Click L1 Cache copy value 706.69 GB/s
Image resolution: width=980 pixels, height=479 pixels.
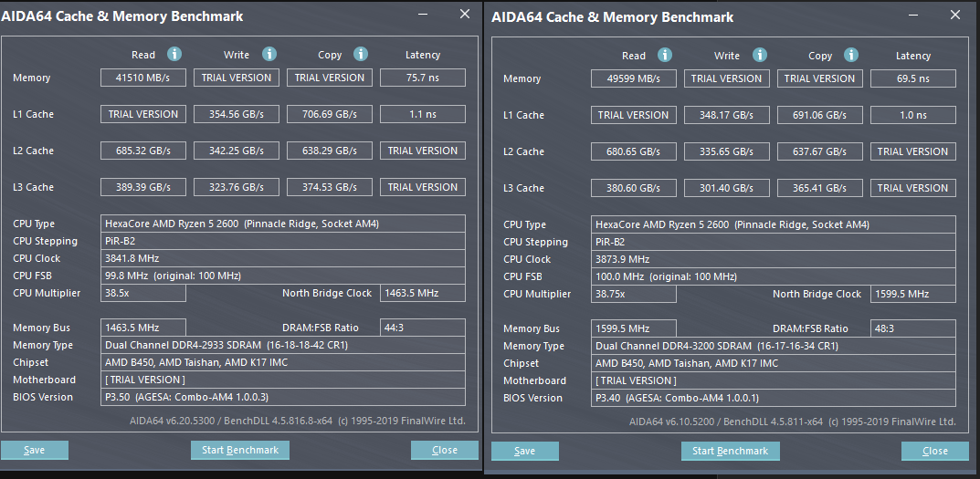[x=330, y=114]
